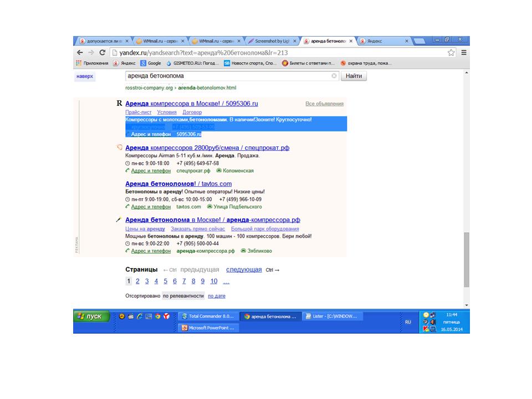Switch to the first WMmail.ru tab

(x=160, y=41)
